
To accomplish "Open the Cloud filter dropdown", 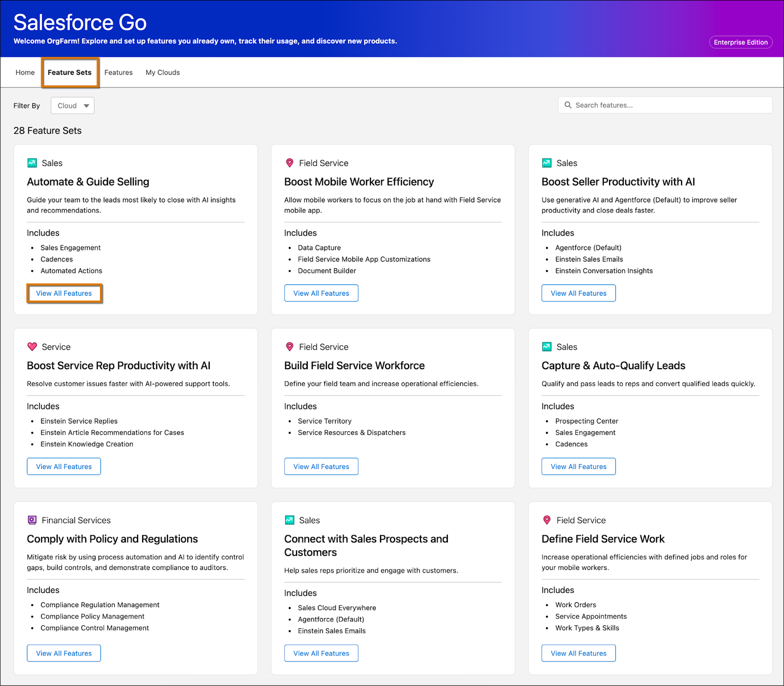I will [x=73, y=105].
